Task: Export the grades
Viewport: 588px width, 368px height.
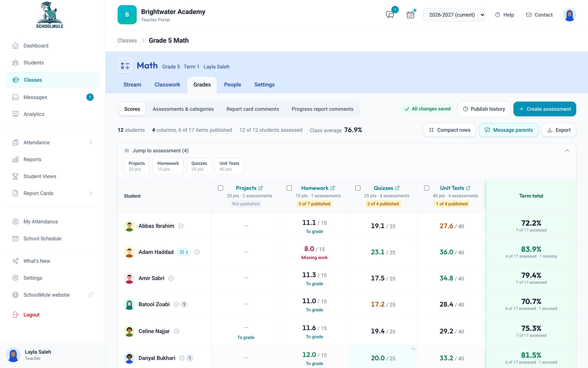Action: pyautogui.click(x=559, y=130)
